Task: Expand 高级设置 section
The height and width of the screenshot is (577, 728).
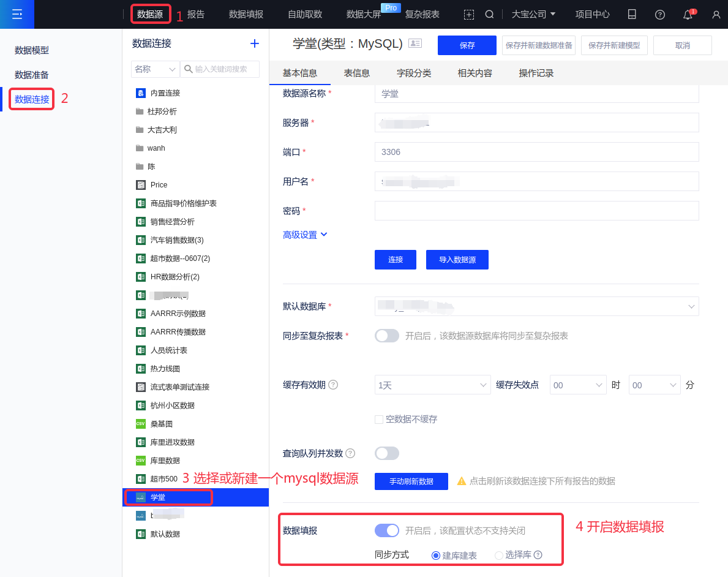Action: point(305,235)
